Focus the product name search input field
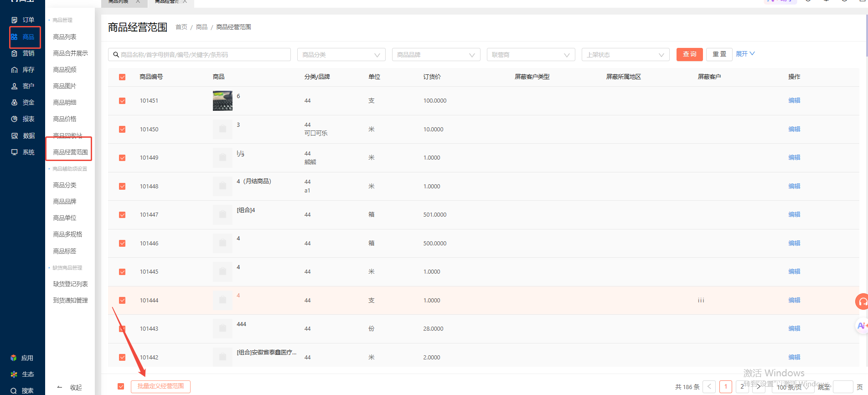This screenshot has height=395, width=868. 199,55
